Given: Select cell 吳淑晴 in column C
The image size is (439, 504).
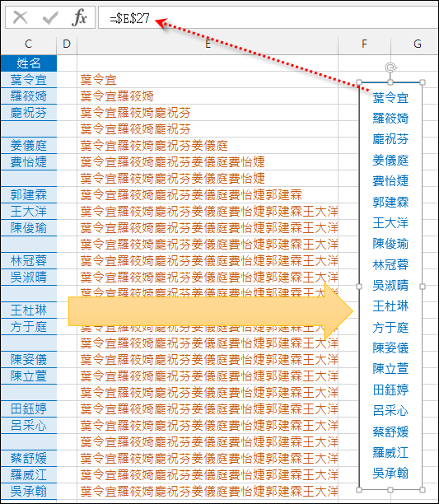Looking at the screenshot, I should pyautogui.click(x=29, y=277).
